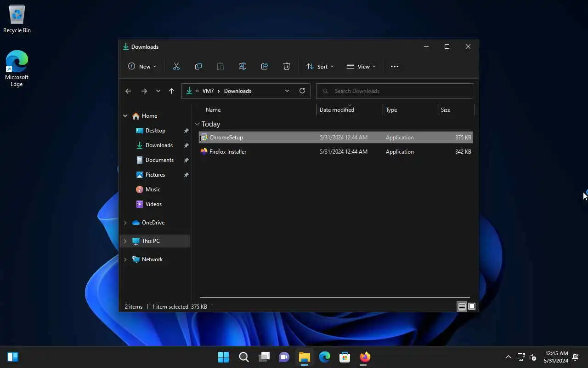Go forward with the right arrow
Screen dimensions: 588x368
(144, 91)
